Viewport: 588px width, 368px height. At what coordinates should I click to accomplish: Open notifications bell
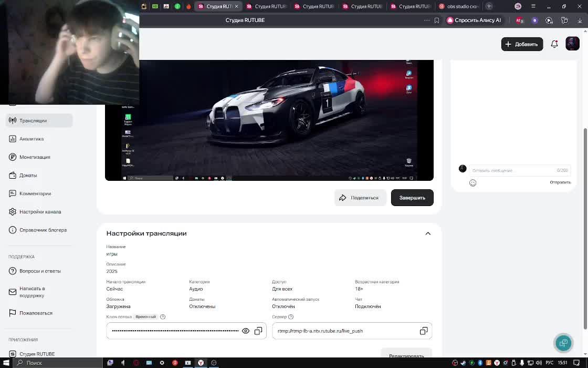554,44
